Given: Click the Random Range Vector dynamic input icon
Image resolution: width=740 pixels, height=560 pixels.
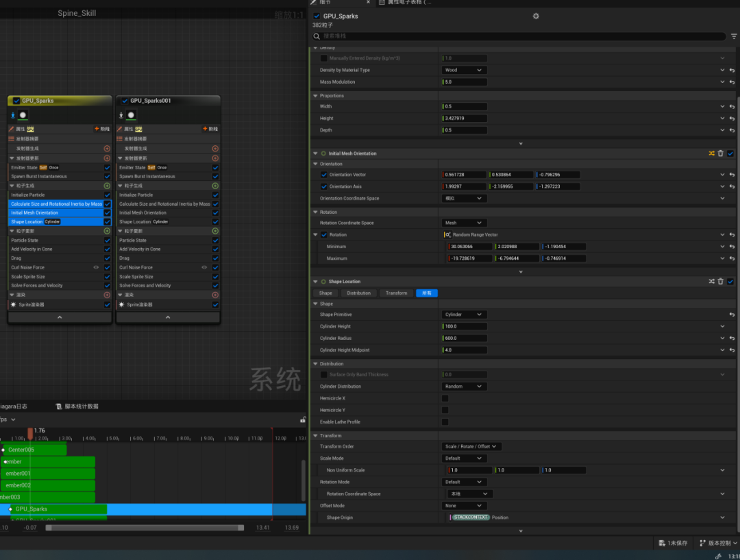Looking at the screenshot, I should click(x=447, y=234).
